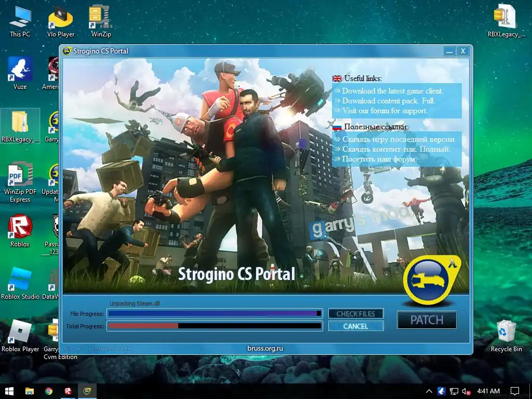Screen dimensions: 532x399
Task: Open 'Download content pack. Full.' link
Action: pos(388,100)
